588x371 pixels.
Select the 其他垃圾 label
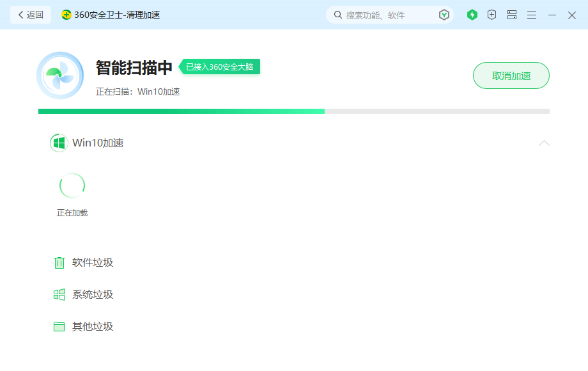(x=93, y=326)
